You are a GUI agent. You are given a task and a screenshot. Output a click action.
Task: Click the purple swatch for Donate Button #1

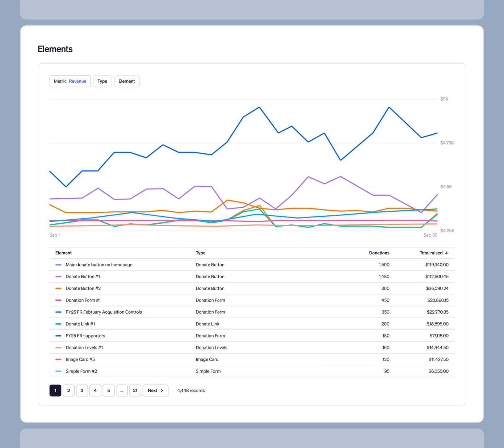[58, 277]
